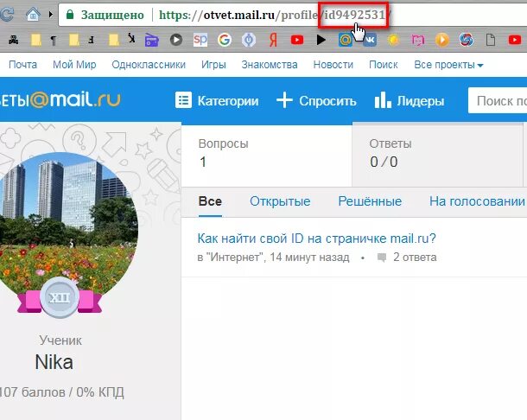Open Почта in the portal menu
This screenshot has height=420, width=527.
click(22, 65)
